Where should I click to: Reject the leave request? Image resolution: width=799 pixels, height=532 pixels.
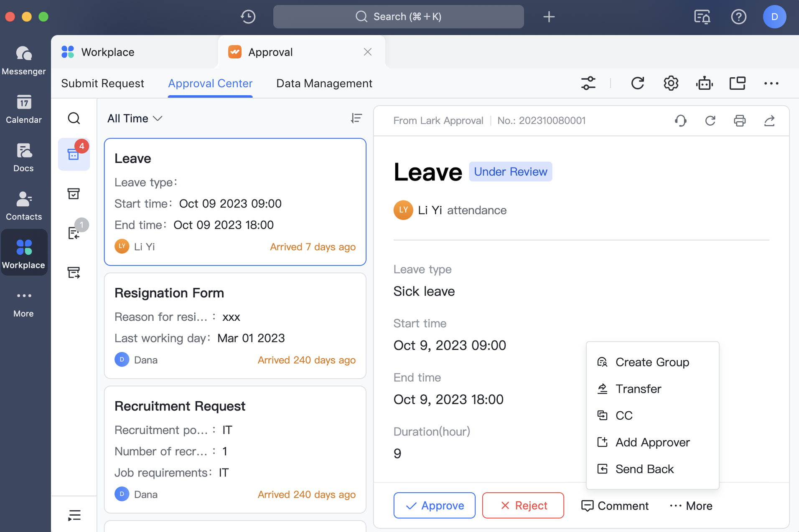[x=523, y=505]
